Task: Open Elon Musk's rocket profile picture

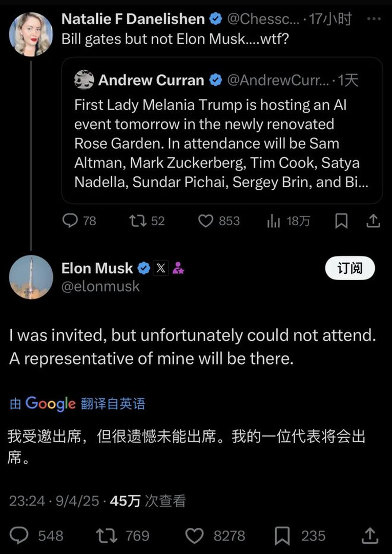Action: (31, 278)
